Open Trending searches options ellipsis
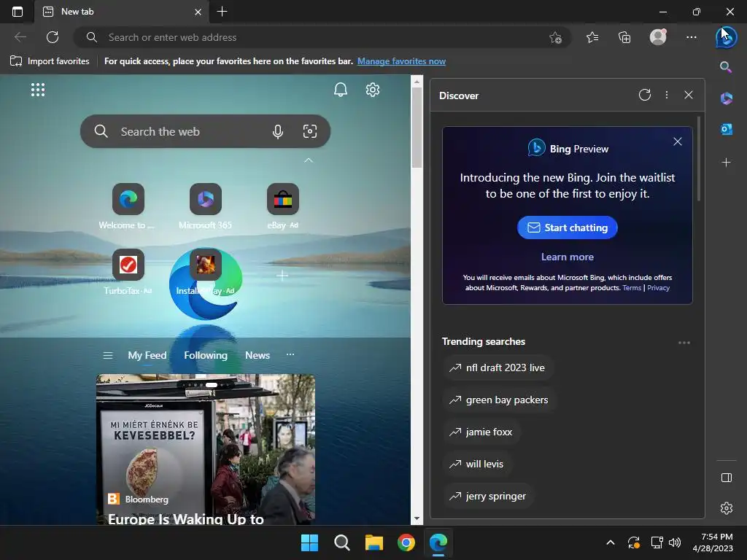This screenshot has width=747, height=560. tap(684, 343)
